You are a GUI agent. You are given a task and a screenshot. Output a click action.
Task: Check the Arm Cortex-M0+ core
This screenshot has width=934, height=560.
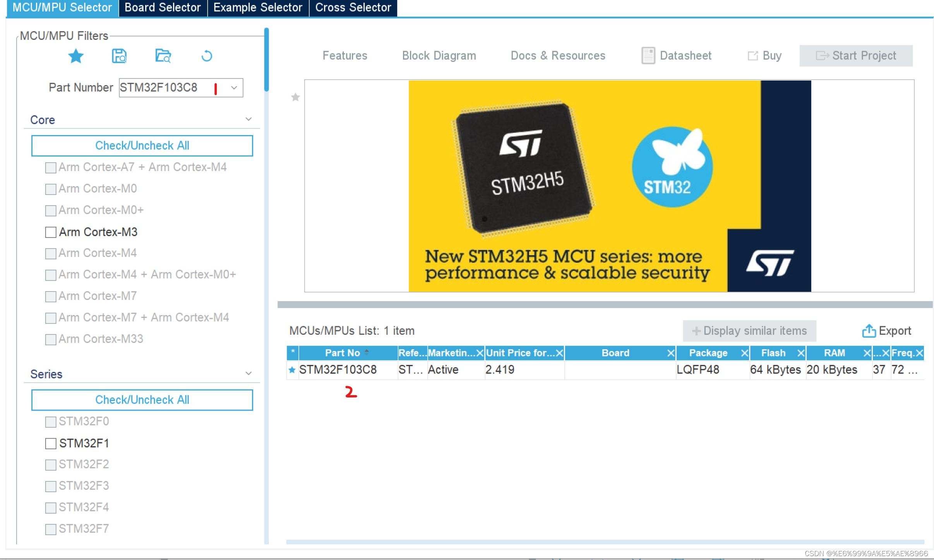[x=51, y=211]
